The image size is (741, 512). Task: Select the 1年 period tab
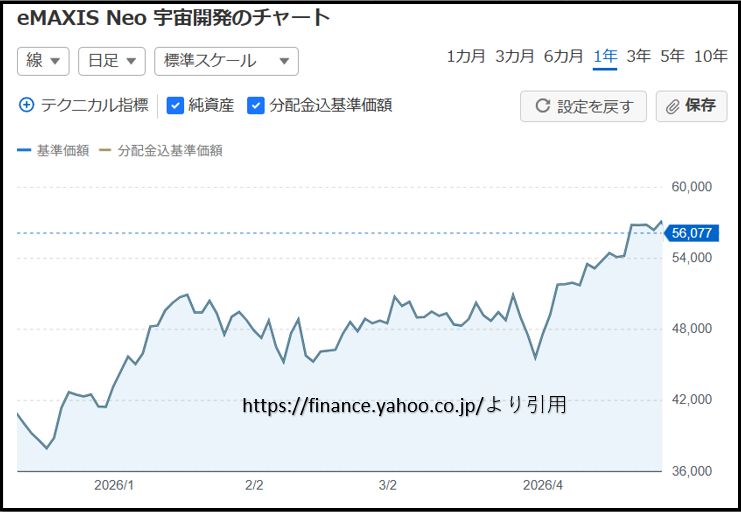coord(605,56)
